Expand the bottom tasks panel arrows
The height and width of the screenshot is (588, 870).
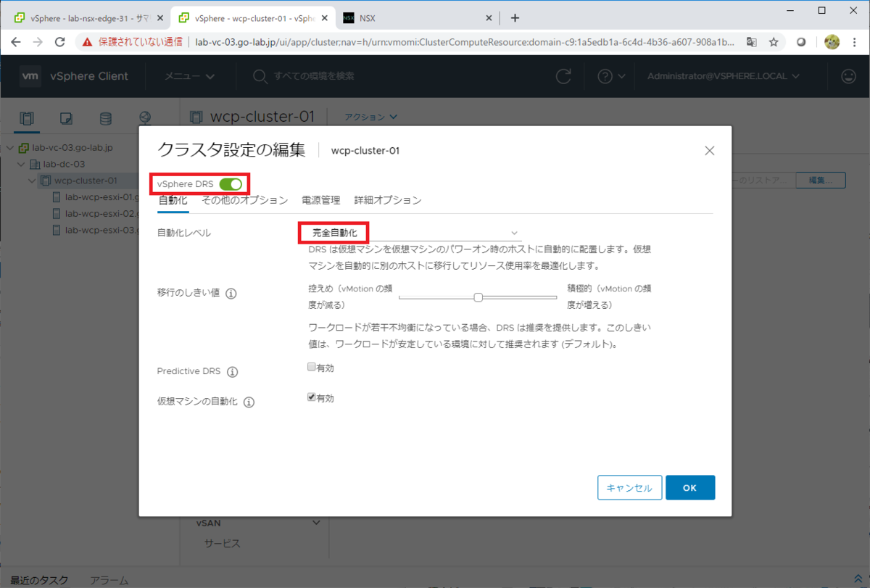tap(858, 580)
